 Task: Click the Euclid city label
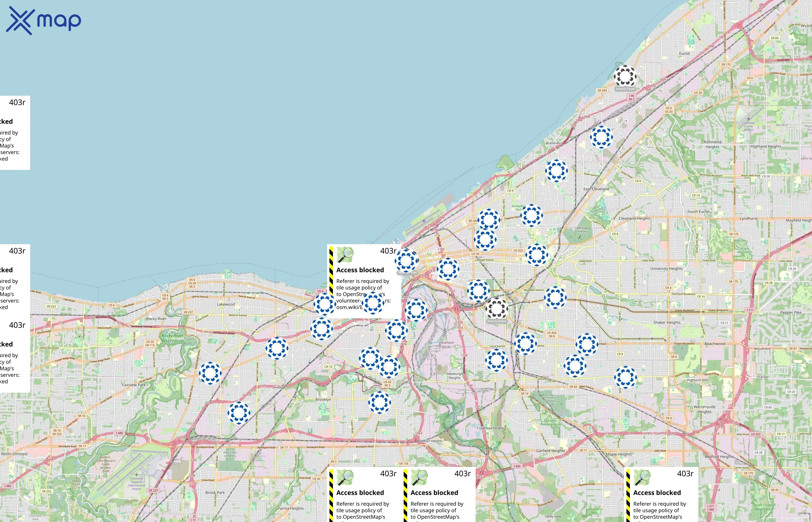coord(684,53)
